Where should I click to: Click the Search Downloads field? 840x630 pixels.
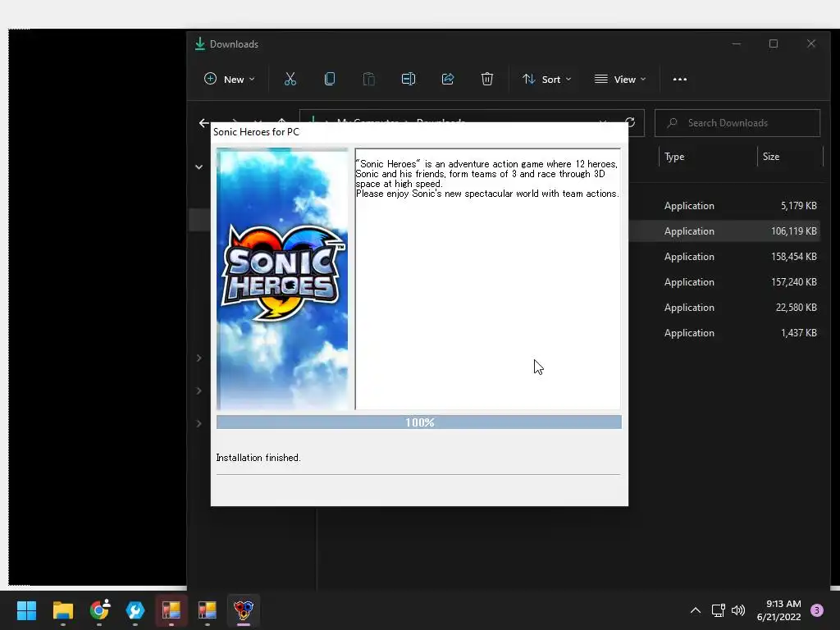[737, 123]
